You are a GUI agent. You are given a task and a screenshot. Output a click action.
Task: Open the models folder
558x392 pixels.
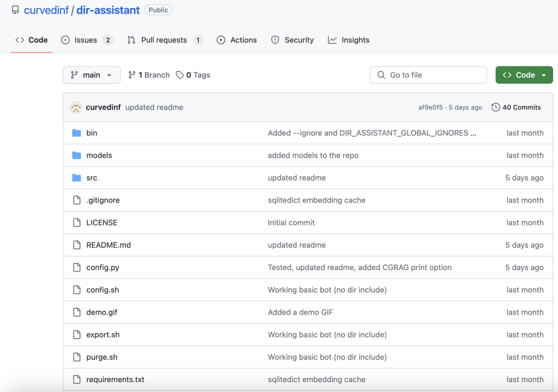pyautogui.click(x=99, y=156)
